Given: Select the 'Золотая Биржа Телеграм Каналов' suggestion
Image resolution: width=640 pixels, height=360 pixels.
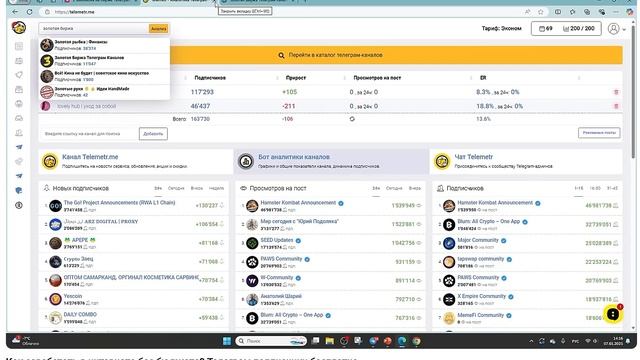Looking at the screenshot, I should [x=104, y=60].
